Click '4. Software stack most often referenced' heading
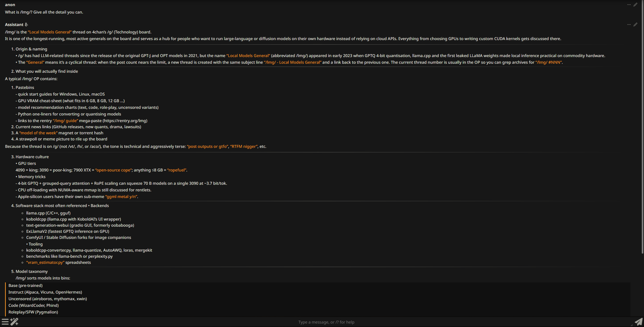The image size is (644, 327). coord(49,206)
